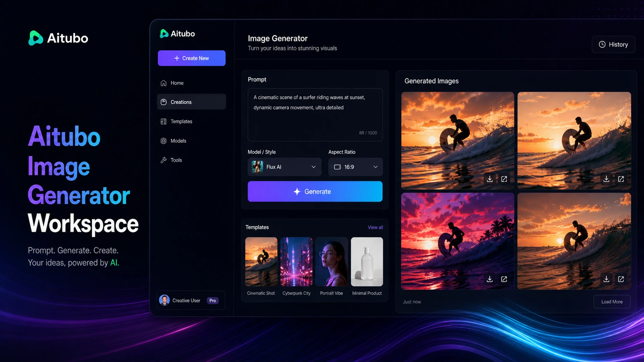
Task: Click the Aitubo logo in the sidebar
Action: [x=178, y=34]
